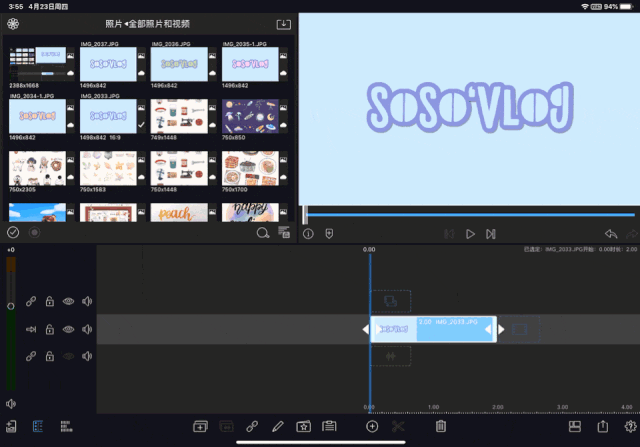
Task: Select the 750x2305 thumbnail
Action: coord(37,168)
